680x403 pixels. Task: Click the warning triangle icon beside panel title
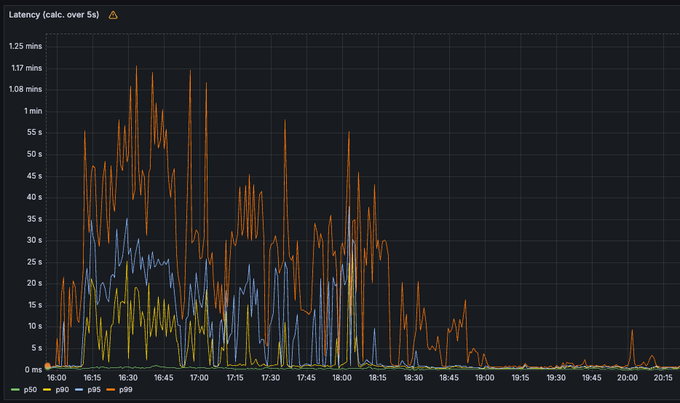[113, 15]
